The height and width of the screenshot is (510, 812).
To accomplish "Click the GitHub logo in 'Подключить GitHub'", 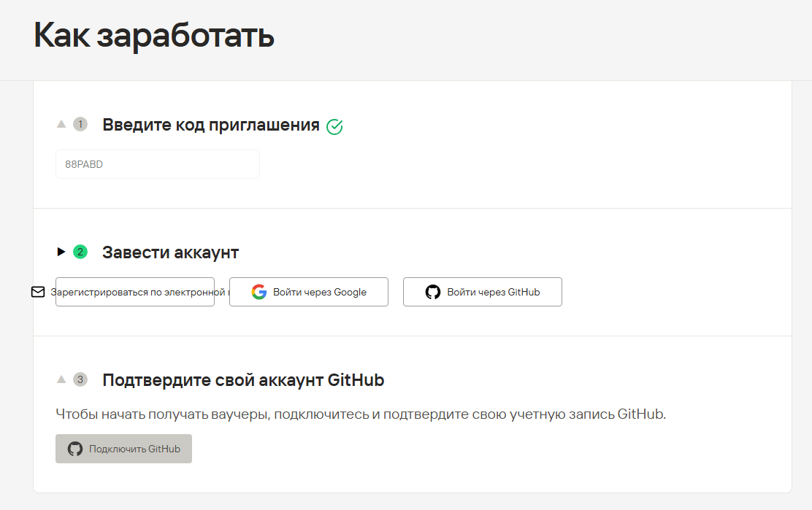I will [x=75, y=449].
